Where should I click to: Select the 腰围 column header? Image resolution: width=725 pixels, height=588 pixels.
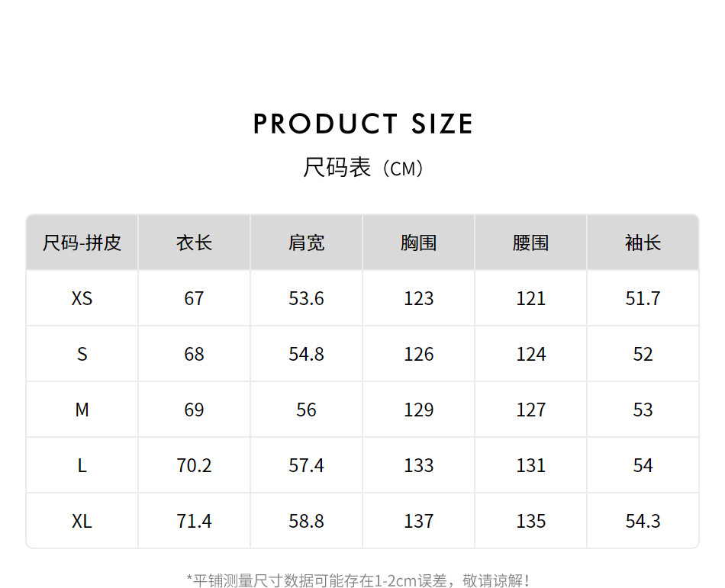coord(530,243)
